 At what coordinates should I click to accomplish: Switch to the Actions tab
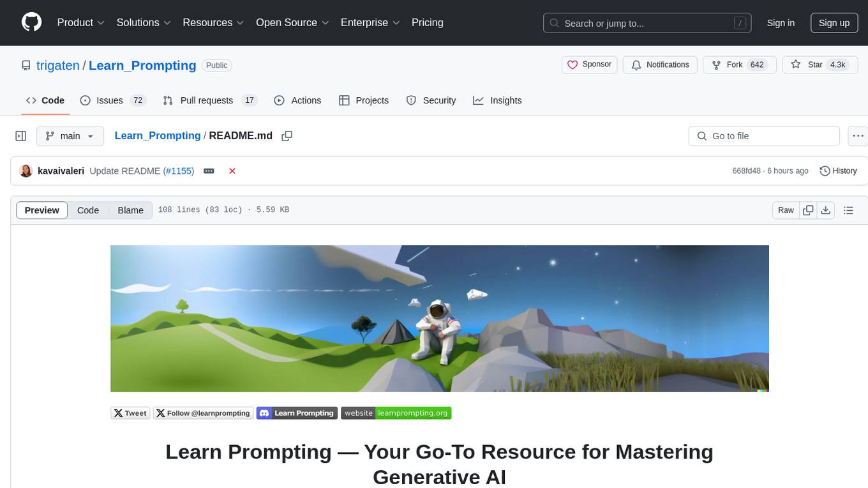coord(297,100)
